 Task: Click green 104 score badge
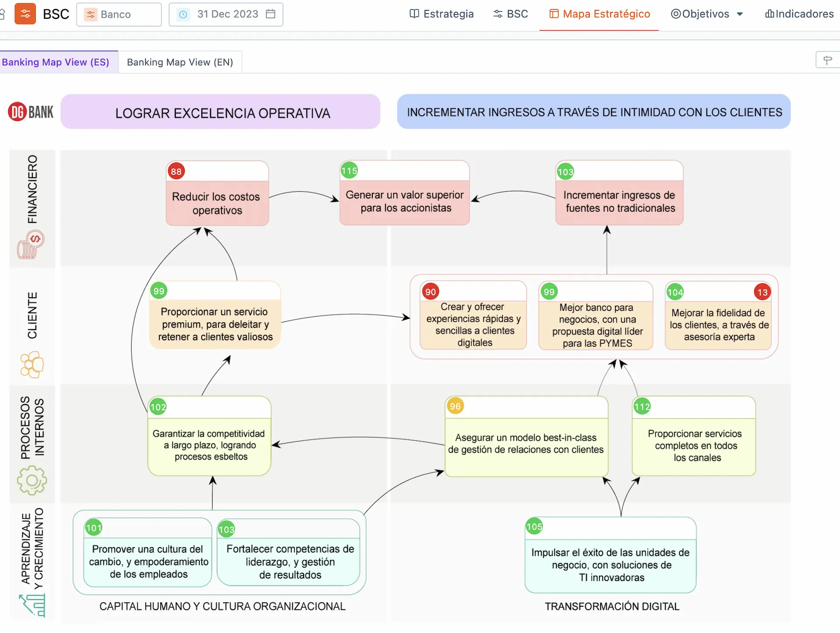pyautogui.click(x=675, y=292)
